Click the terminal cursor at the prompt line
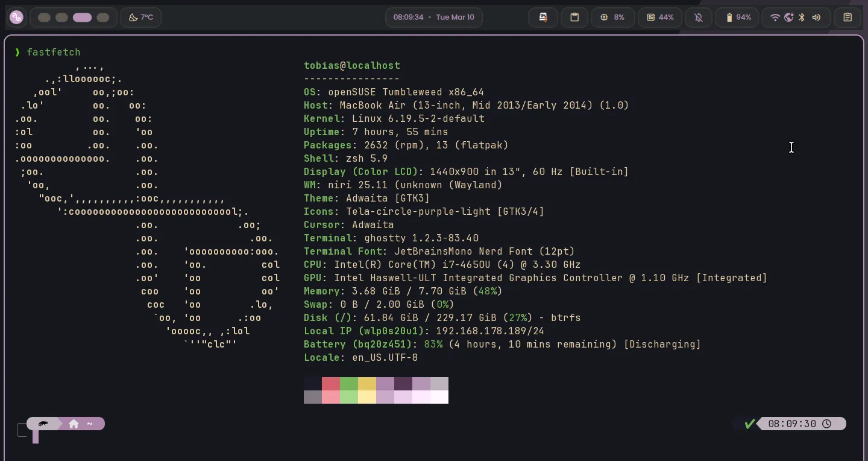The width and height of the screenshot is (868, 461). tap(36, 437)
